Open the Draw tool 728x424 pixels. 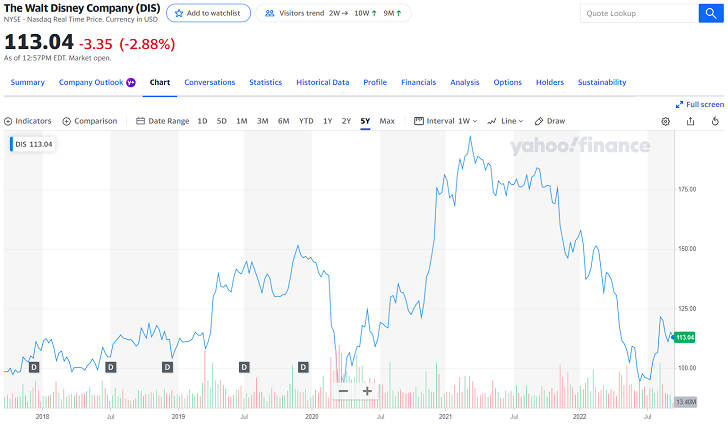point(550,121)
